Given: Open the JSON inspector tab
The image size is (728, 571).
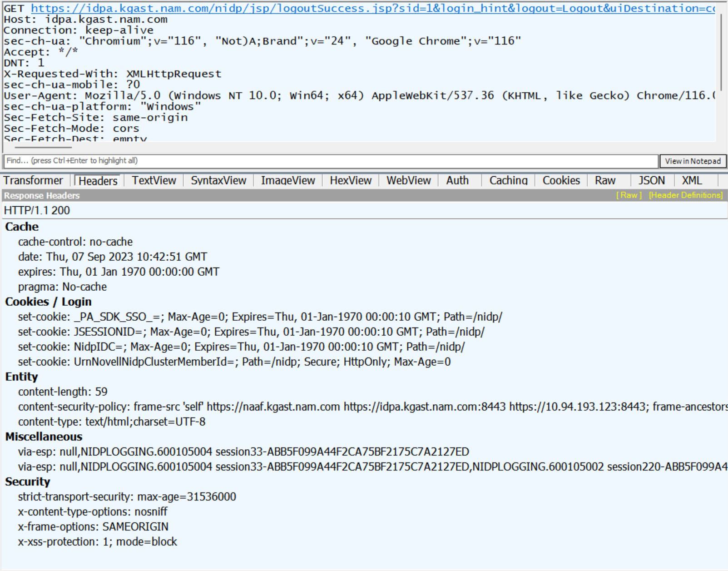Looking at the screenshot, I should (651, 180).
